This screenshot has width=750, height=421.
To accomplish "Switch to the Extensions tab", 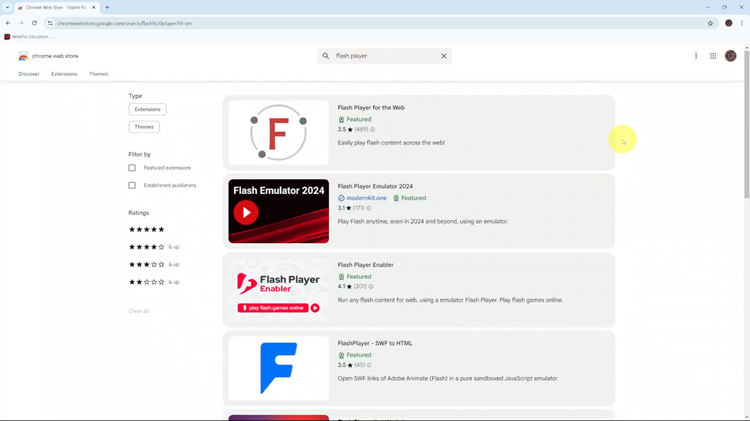I will pos(64,74).
